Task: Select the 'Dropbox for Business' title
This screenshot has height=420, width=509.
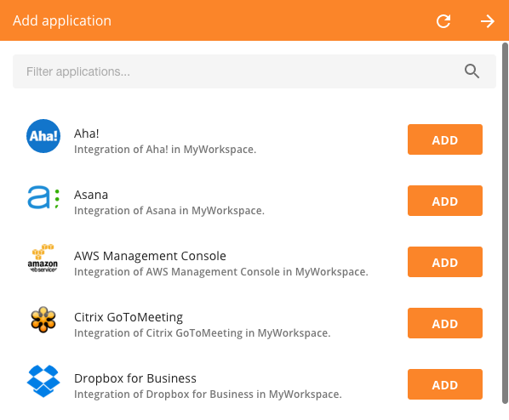Action: 135,378
